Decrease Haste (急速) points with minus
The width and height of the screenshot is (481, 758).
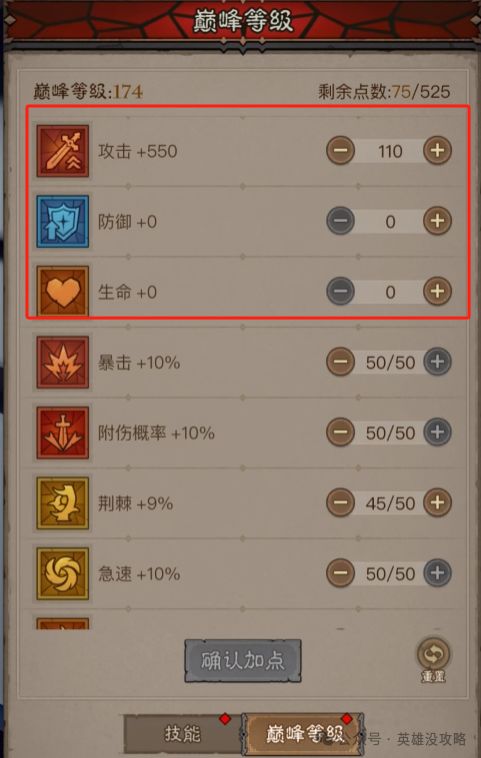[340, 573]
